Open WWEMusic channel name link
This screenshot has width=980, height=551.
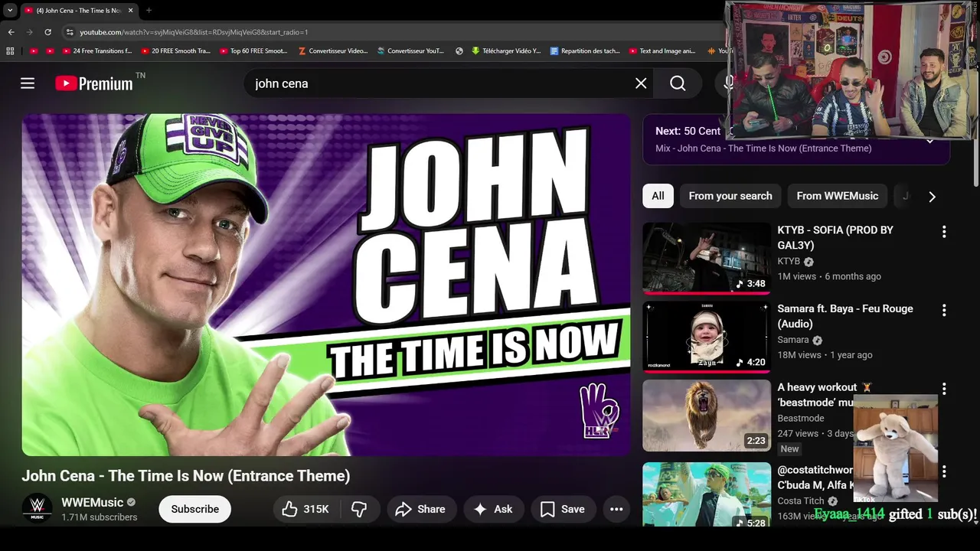(92, 503)
